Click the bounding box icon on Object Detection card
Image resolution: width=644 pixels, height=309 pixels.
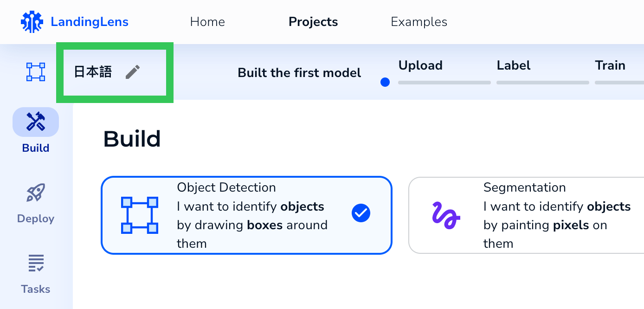[x=138, y=215]
